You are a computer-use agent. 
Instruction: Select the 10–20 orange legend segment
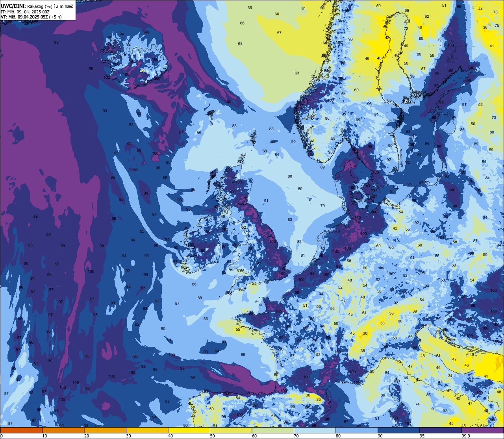[x=63, y=430]
